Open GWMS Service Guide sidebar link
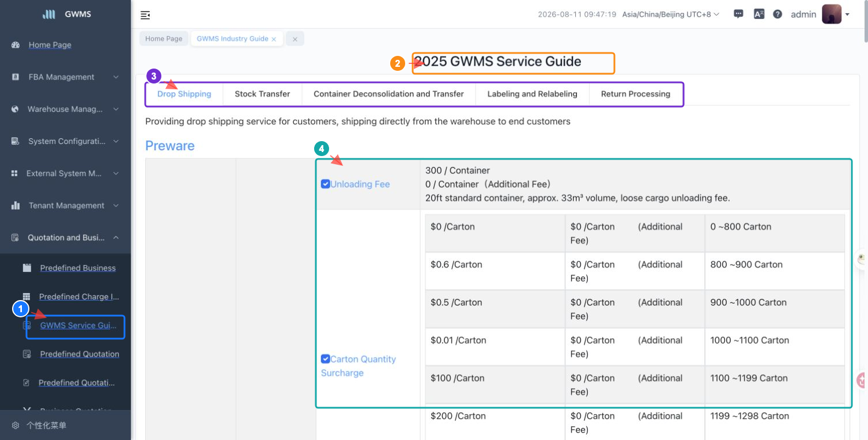This screenshot has width=868, height=440. click(78, 325)
